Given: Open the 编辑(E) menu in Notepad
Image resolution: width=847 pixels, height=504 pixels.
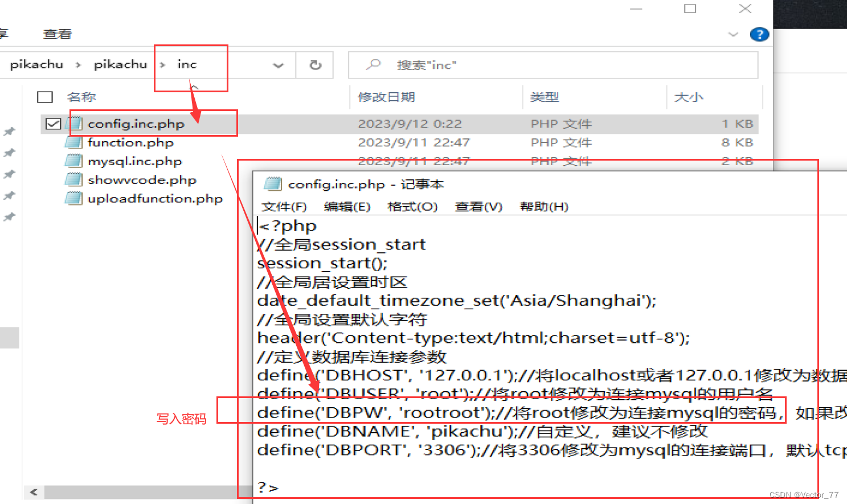Looking at the screenshot, I should (x=346, y=206).
